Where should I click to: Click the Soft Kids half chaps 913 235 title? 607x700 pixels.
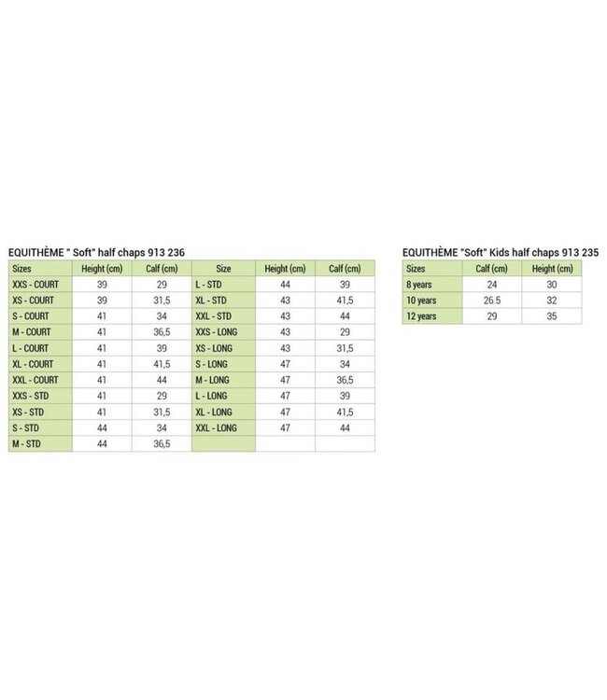[x=500, y=252]
